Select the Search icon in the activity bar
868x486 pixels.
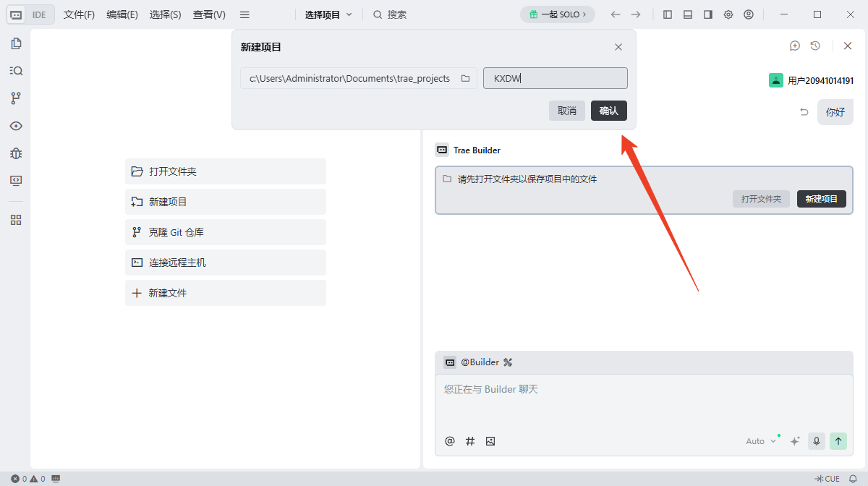pyautogui.click(x=16, y=70)
